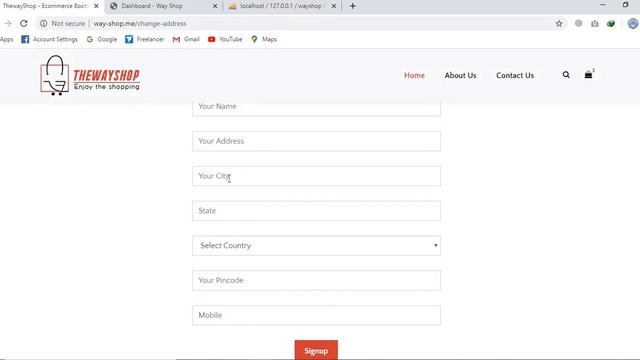This screenshot has height=360, width=640.
Task: Minimize the browser window
Action: tap(603, 5)
